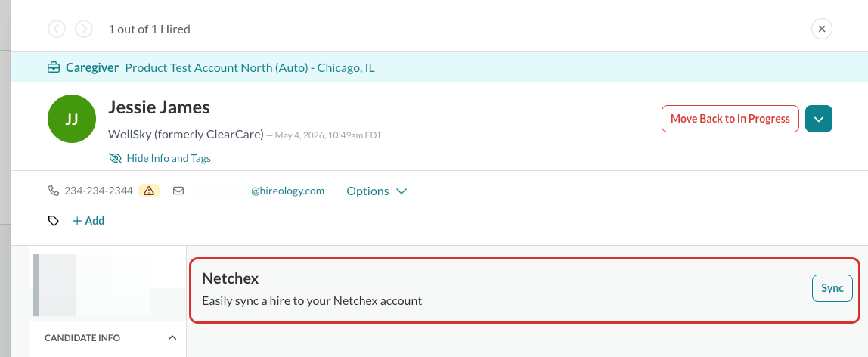Click the JJ avatar circle

[72, 119]
